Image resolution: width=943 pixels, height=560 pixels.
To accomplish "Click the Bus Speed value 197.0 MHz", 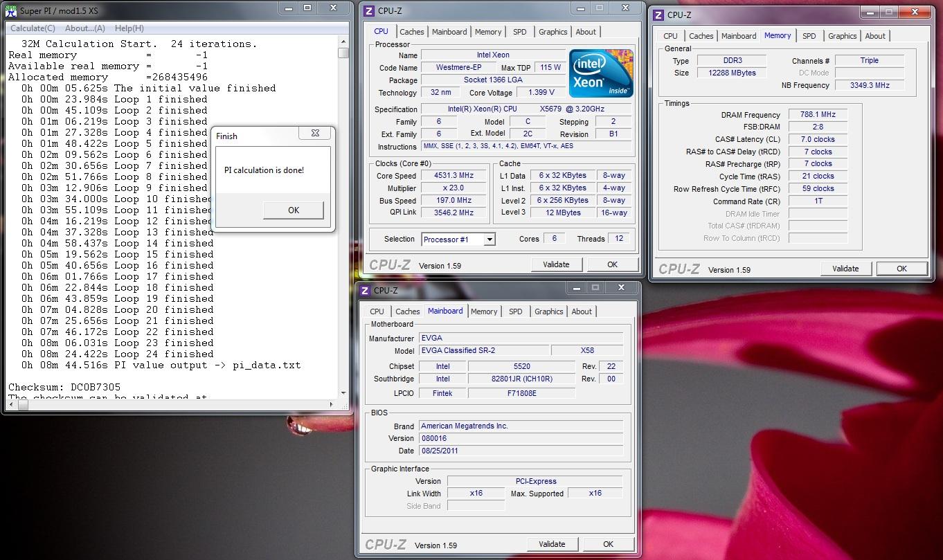I will [453, 201].
